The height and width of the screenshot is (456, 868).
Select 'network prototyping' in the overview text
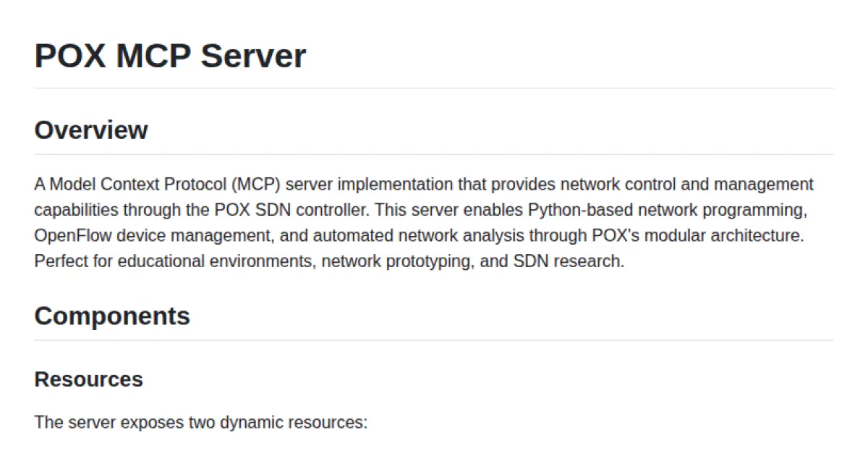pos(383,261)
